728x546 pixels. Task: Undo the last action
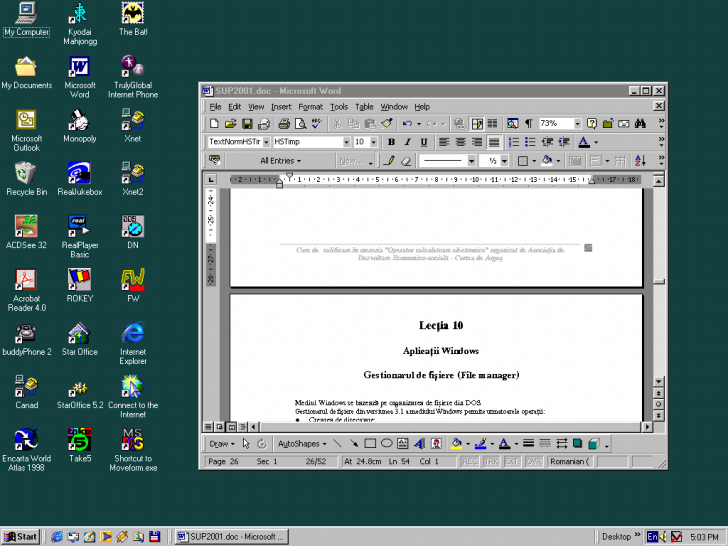point(407,124)
